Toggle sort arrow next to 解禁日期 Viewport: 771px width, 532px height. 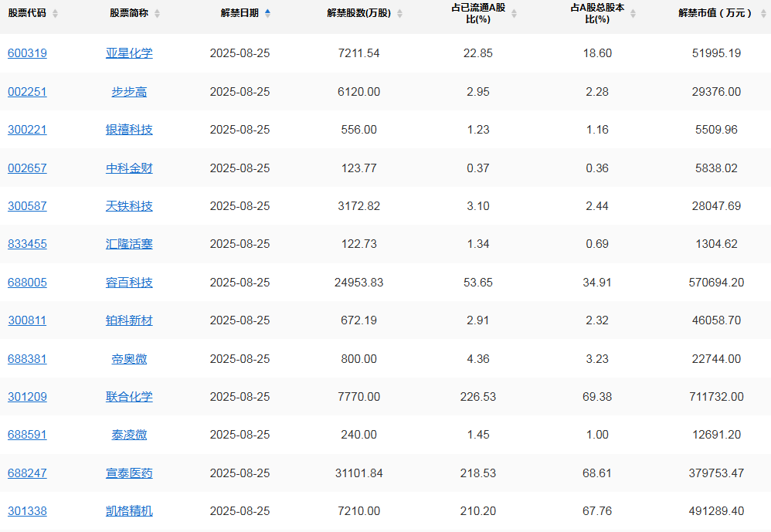[267, 13]
